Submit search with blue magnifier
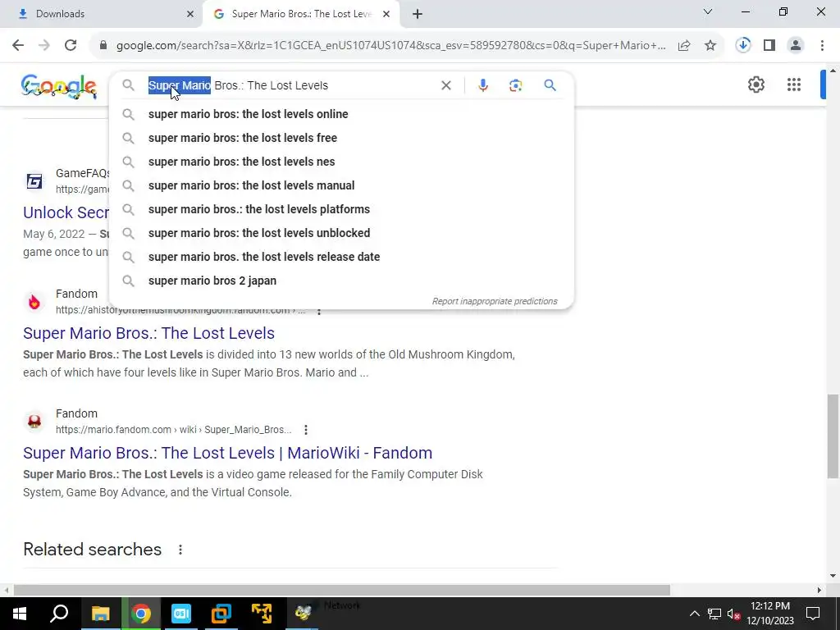 pyautogui.click(x=550, y=85)
